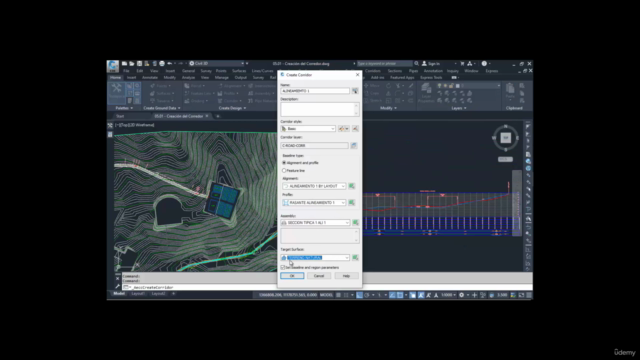Viewport: 640px width, 360px height.
Task: Click the New file icon in quick access toolbar
Action: point(124,64)
